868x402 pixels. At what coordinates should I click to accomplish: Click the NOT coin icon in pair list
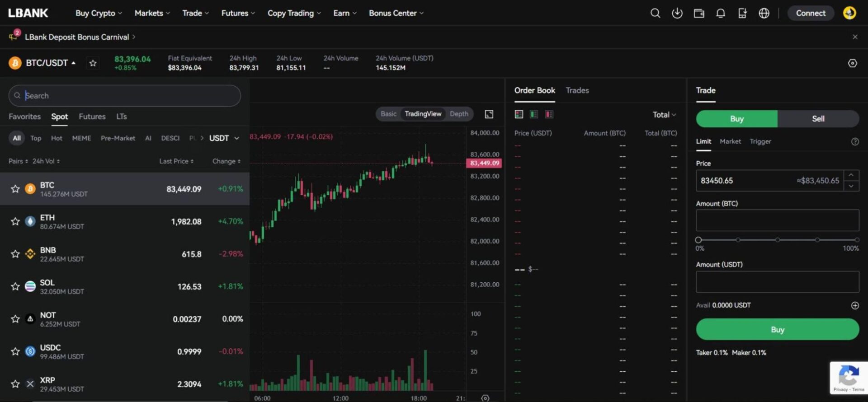coord(30,319)
